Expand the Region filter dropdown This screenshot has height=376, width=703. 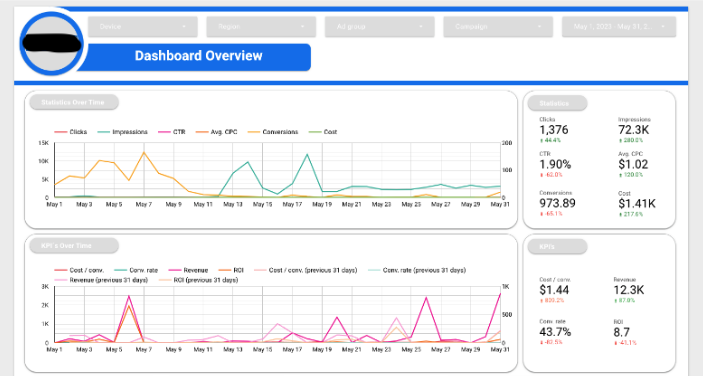261,27
